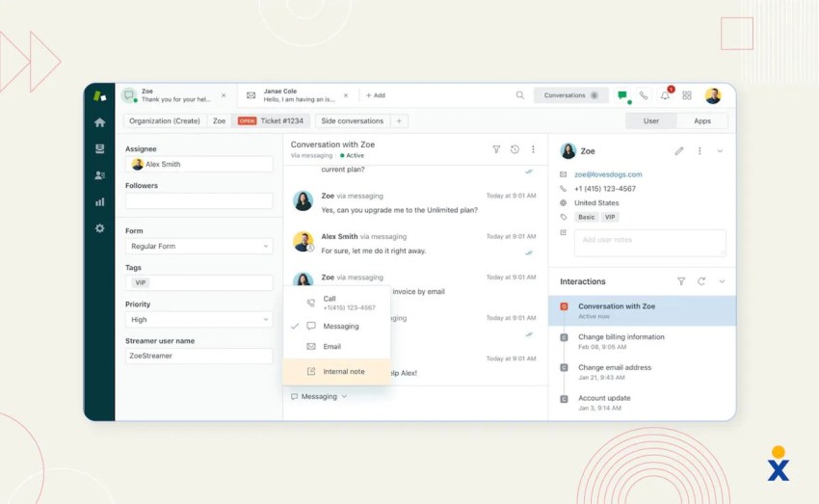Collapse Zoe's profile card chevron
The width and height of the screenshot is (819, 504).
pos(720,151)
